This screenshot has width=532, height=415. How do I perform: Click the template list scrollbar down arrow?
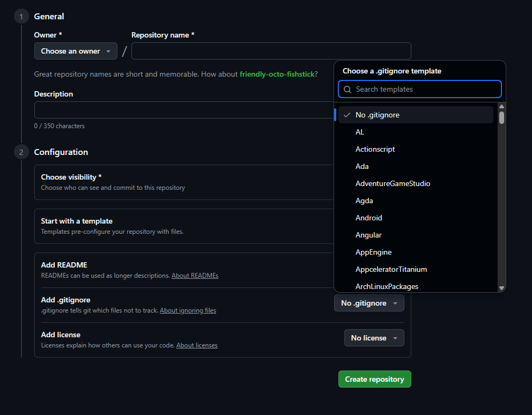tap(501, 288)
